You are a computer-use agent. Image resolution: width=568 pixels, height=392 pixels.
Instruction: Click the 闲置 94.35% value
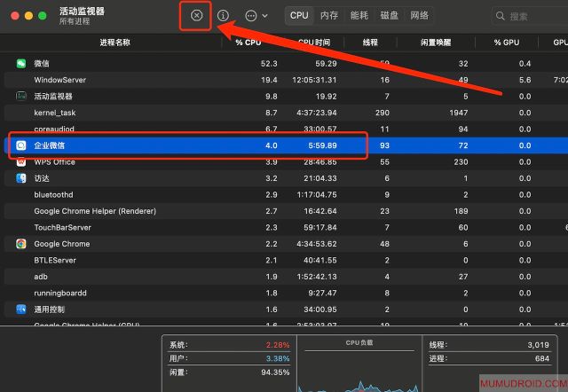click(x=275, y=372)
